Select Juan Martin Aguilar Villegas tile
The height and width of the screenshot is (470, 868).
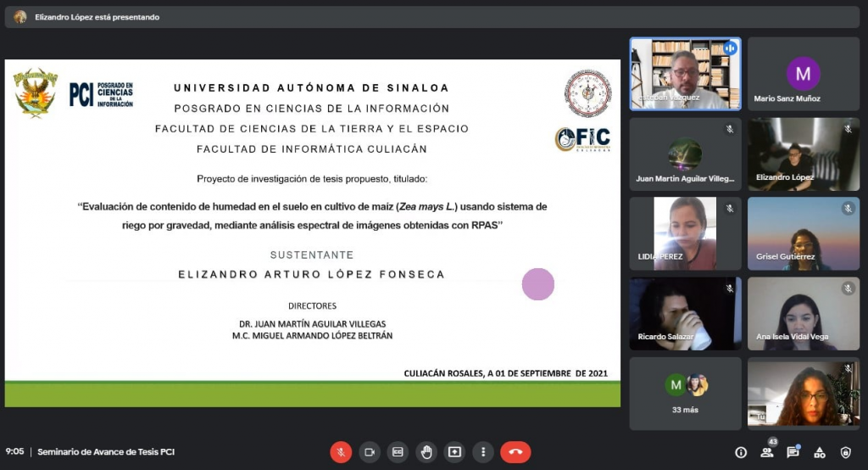tap(685, 154)
